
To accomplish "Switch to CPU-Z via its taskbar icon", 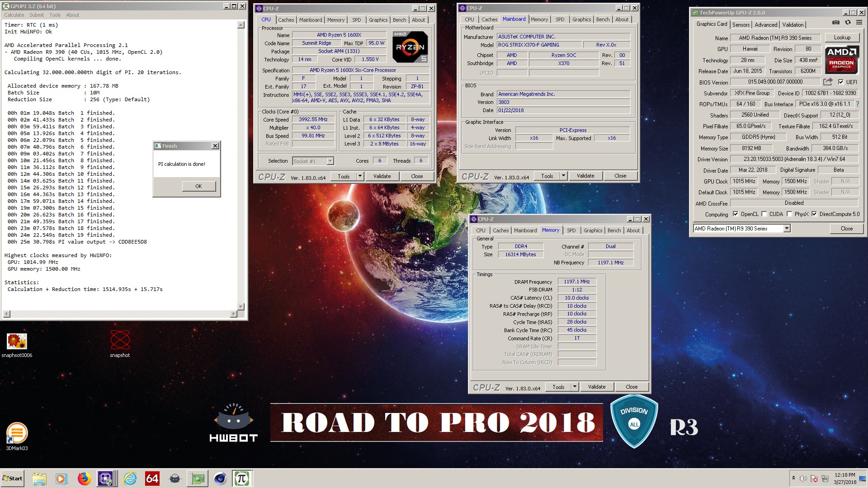I will tap(106, 479).
